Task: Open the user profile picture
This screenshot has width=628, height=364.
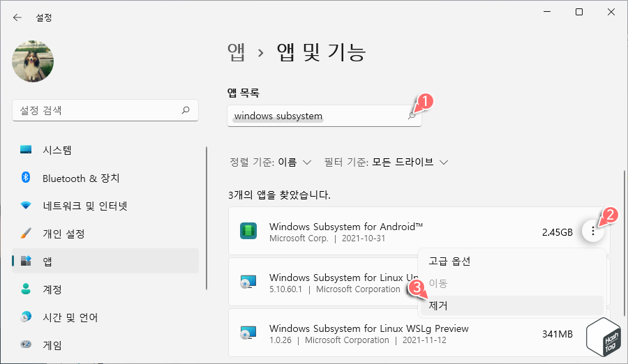Action: click(x=33, y=61)
